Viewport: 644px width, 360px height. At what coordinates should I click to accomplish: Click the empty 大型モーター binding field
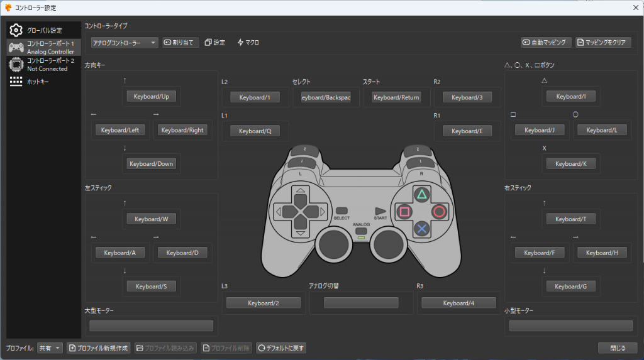tap(151, 326)
